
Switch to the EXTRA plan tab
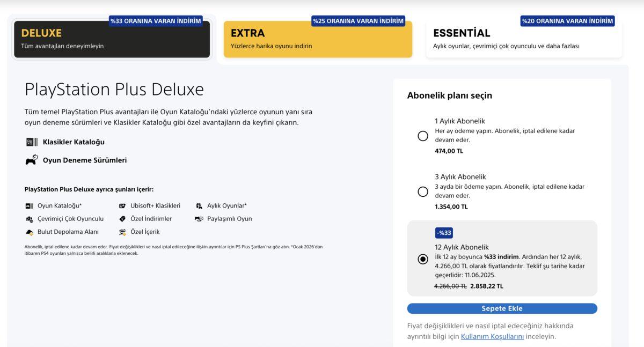318,39
